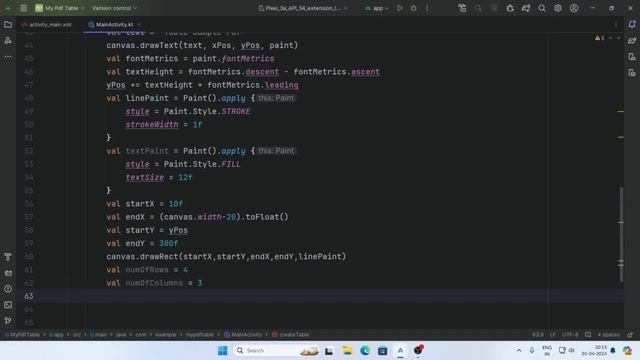Open the Pixel_3a device selector dropdown
This screenshot has width=640, height=360.
[x=303, y=8]
